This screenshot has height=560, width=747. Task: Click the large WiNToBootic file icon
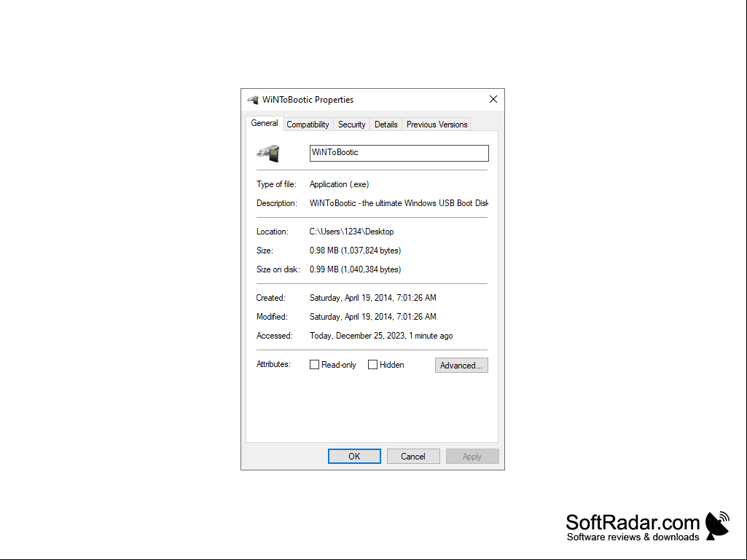click(x=268, y=153)
